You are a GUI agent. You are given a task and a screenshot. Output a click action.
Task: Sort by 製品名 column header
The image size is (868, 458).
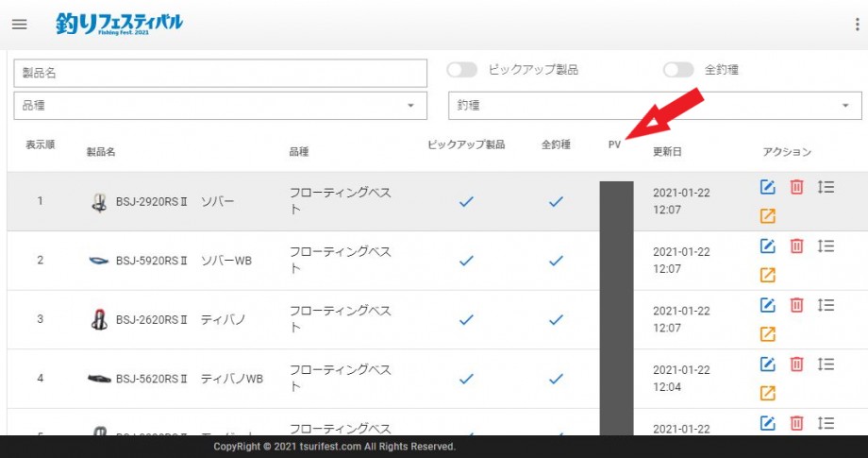(101, 152)
